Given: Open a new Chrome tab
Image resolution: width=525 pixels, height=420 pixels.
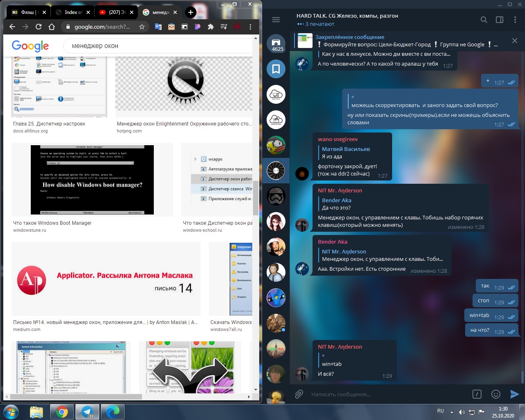Looking at the screenshot, I should 191,12.
